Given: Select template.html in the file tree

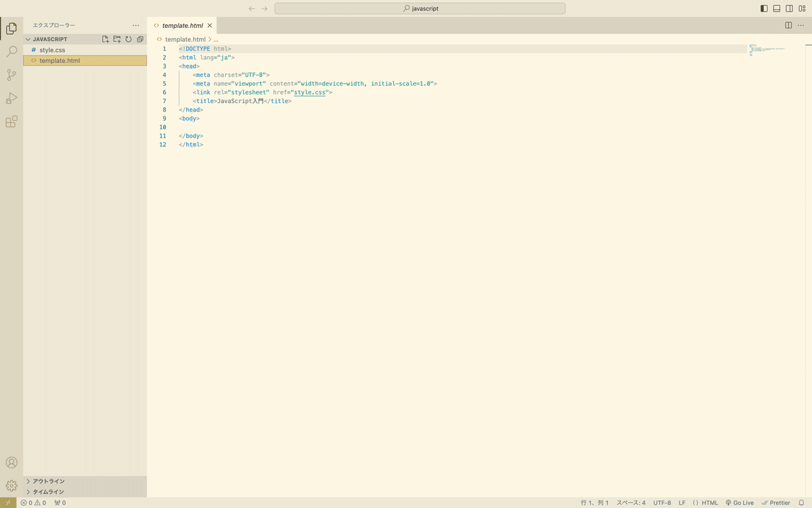Looking at the screenshot, I should (x=85, y=60).
